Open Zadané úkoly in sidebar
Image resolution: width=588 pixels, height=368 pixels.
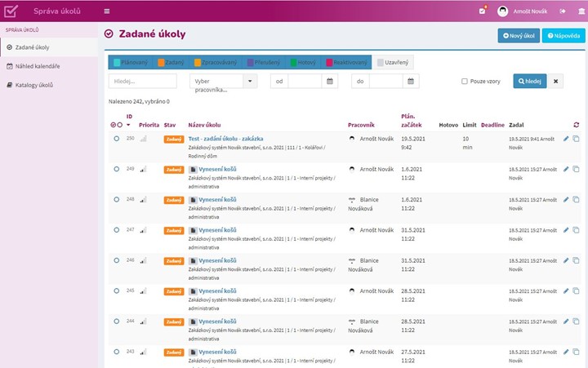click(x=49, y=47)
